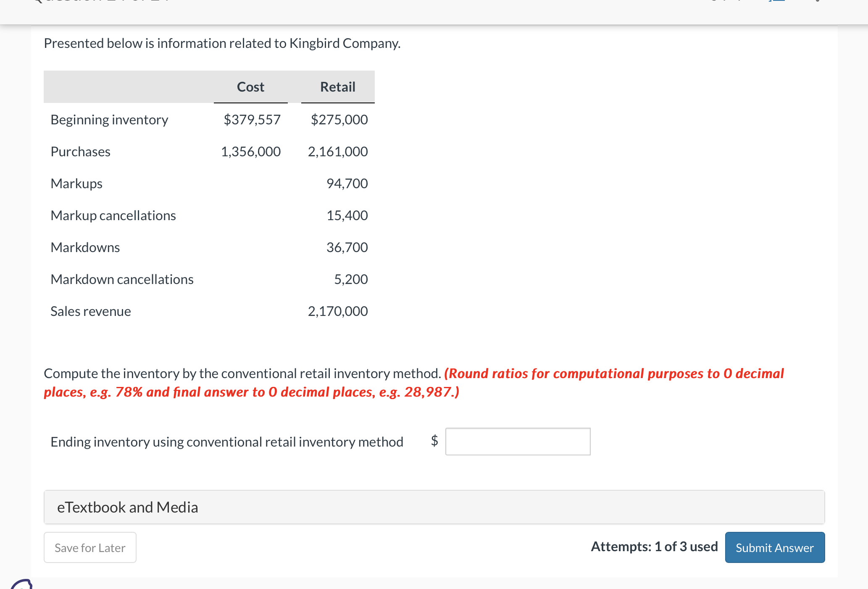Click the Markdown cancellations row label
Screen dimensions: 868x589
(122, 279)
